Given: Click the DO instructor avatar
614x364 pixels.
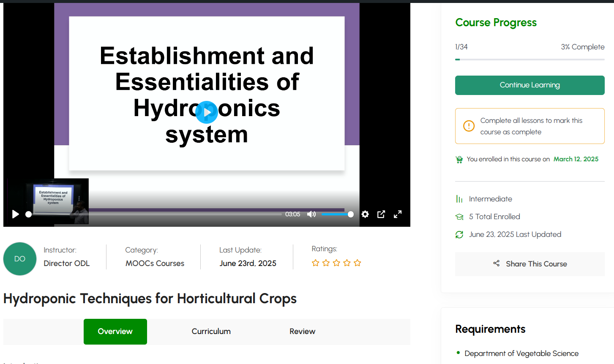Looking at the screenshot, I should 20,259.
